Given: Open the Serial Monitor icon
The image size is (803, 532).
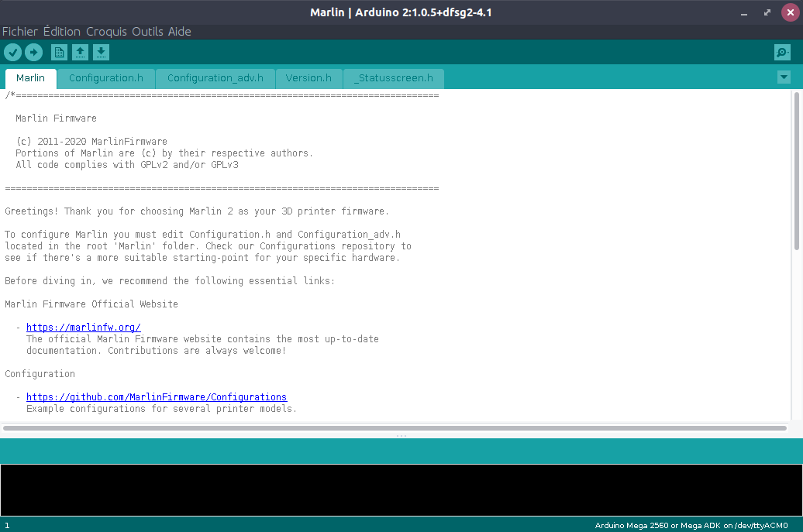Looking at the screenshot, I should [782, 52].
